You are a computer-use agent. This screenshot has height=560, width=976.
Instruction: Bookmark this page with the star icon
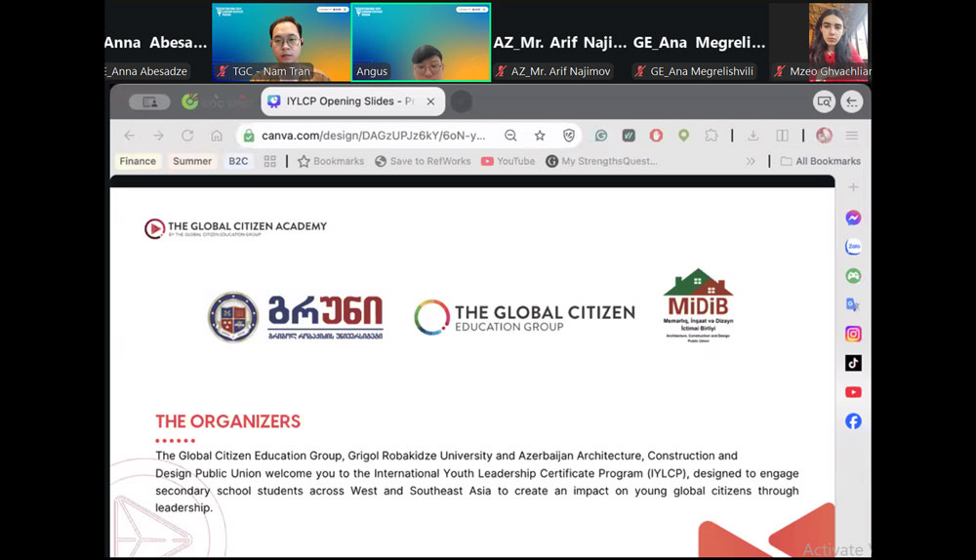[x=540, y=136]
